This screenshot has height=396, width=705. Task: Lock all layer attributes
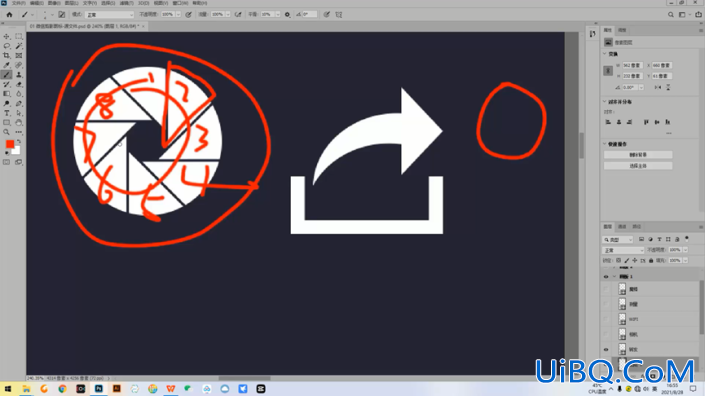pyautogui.click(x=651, y=260)
